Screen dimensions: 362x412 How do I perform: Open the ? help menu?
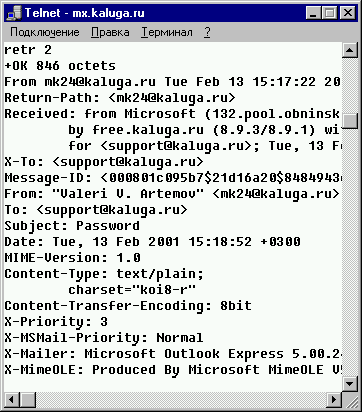pyautogui.click(x=207, y=32)
